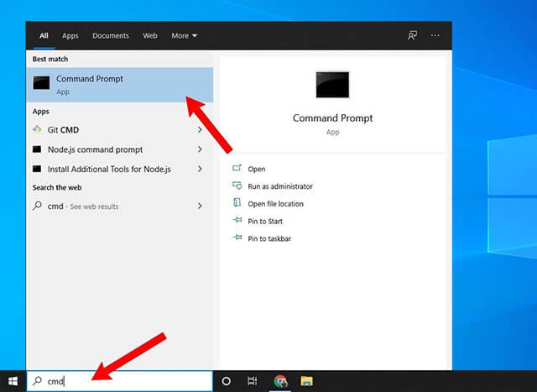Open the three-dot options menu in search
This screenshot has height=392, width=537.
pos(435,35)
